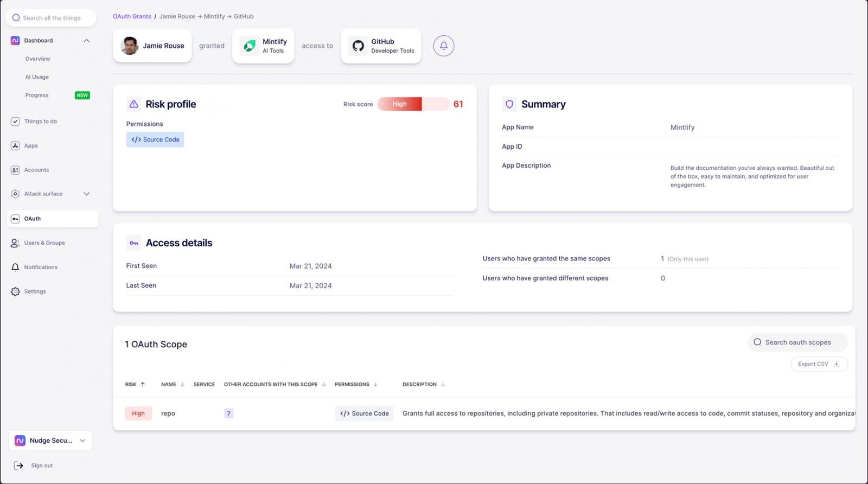Sort table by DESCRIPTION column arrow

click(x=443, y=384)
